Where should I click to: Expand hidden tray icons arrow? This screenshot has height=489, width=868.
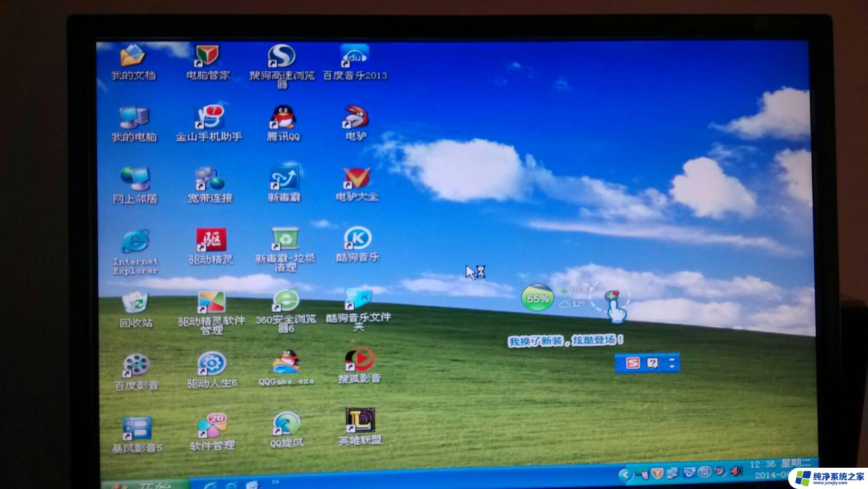pyautogui.click(x=624, y=474)
